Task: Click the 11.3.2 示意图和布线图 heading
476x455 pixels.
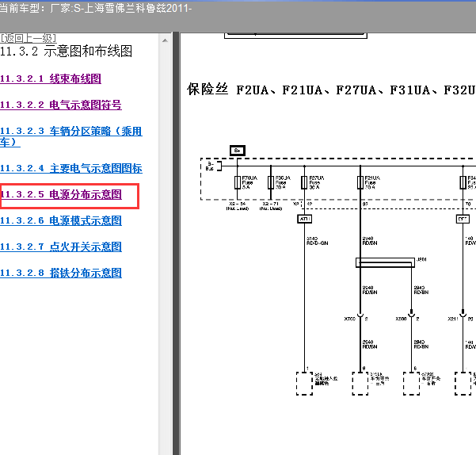Action: point(66,52)
